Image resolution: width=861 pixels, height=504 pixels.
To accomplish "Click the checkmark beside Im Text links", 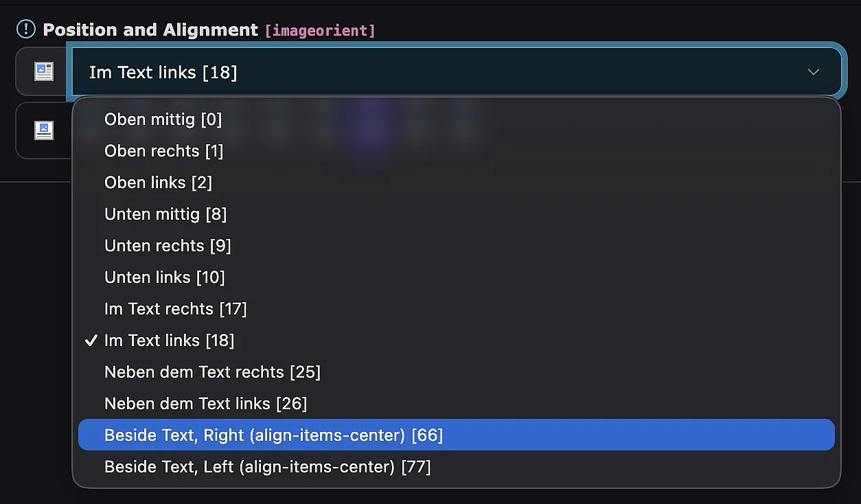I will click(91, 341).
